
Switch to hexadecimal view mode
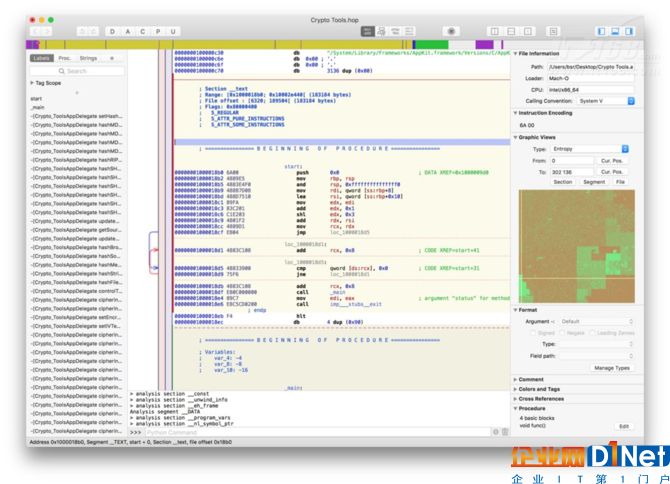pos(409,31)
